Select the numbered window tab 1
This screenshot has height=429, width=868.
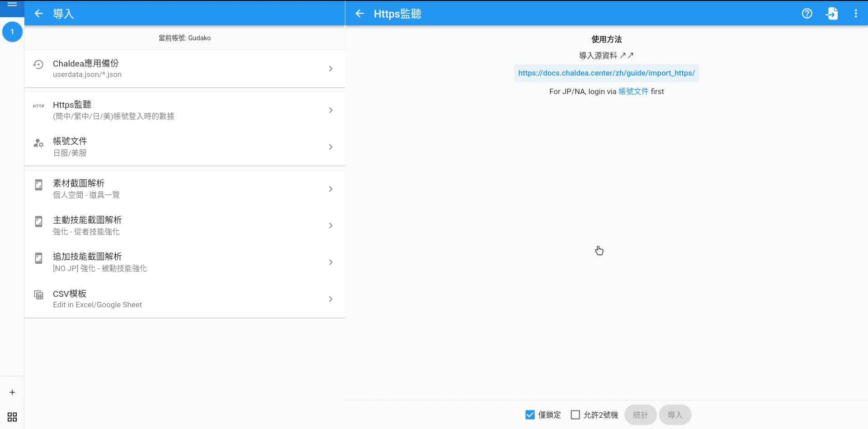coord(12,32)
